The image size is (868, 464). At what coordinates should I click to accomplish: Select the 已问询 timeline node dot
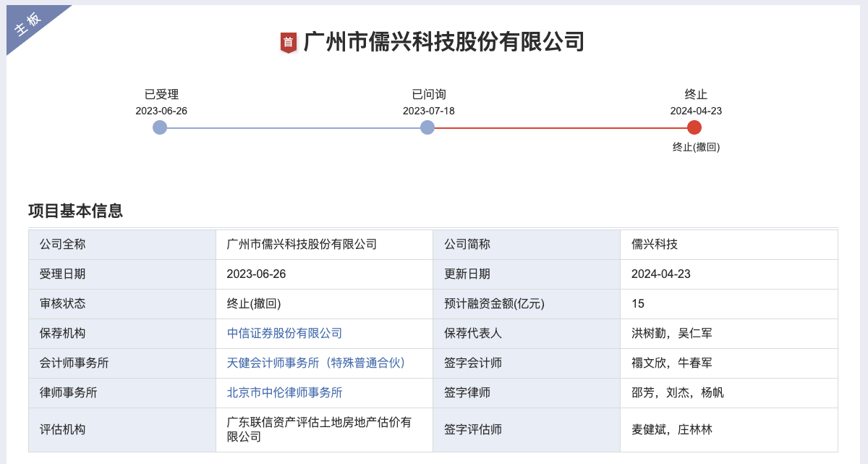point(427,127)
